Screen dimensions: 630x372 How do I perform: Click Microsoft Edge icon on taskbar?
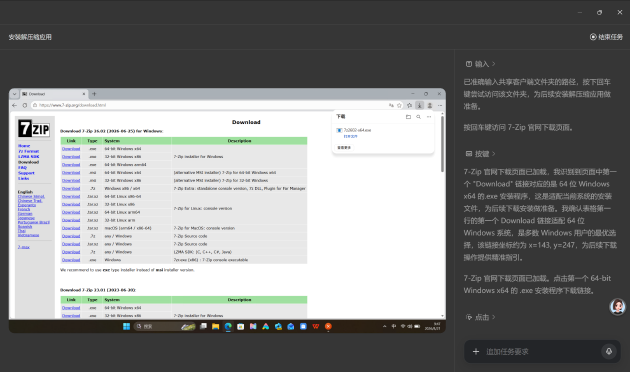(x=228, y=326)
